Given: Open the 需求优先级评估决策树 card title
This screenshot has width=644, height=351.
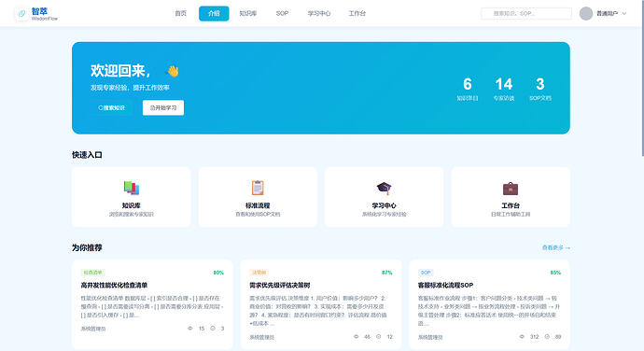Looking at the screenshot, I should pos(280,285).
